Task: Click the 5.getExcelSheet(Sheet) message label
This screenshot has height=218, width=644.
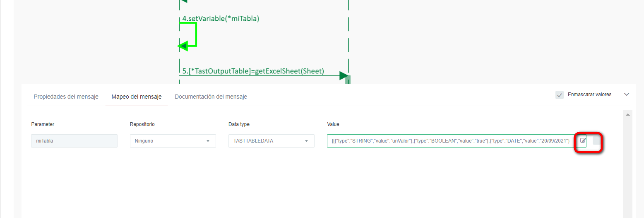Action: point(253,71)
